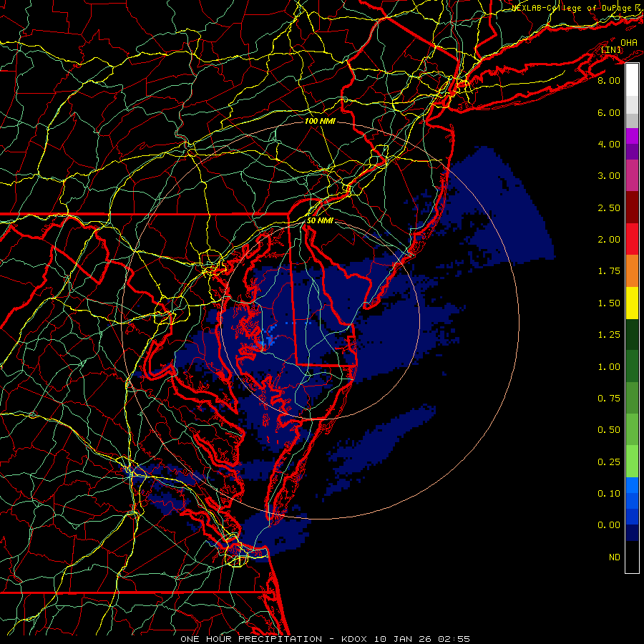Click the NEXLAB-College of DuPage credit text
The image size is (644, 644).
pos(575,8)
